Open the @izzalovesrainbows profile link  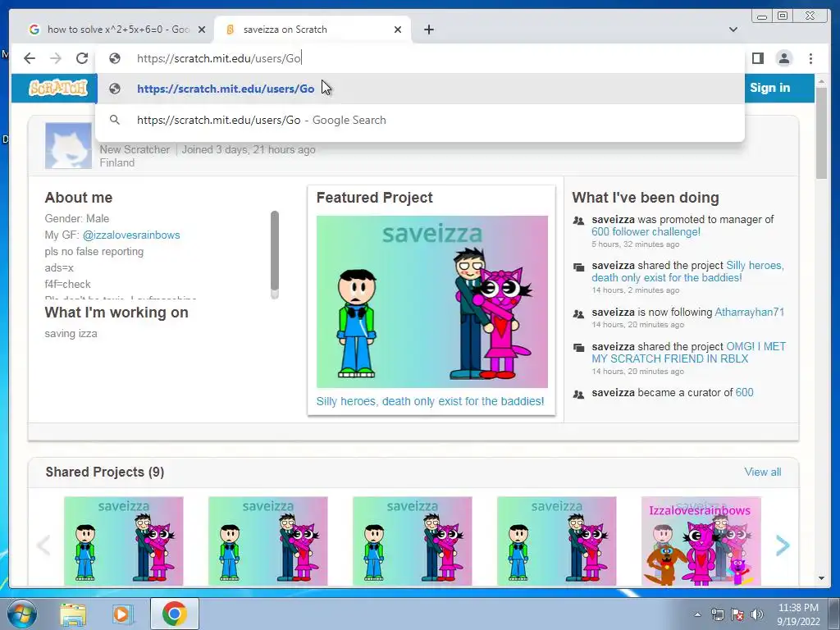(131, 235)
